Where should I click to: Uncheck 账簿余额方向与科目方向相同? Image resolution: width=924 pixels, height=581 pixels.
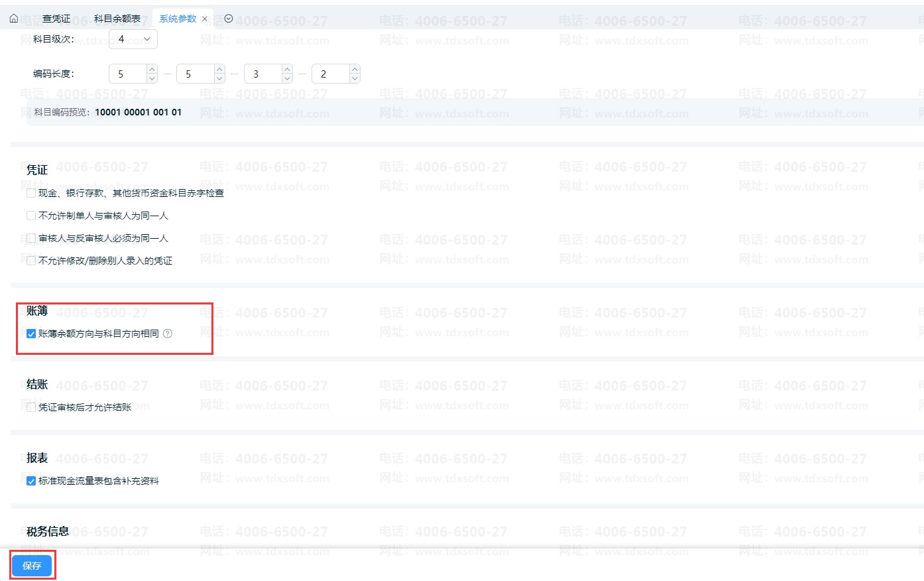31,334
